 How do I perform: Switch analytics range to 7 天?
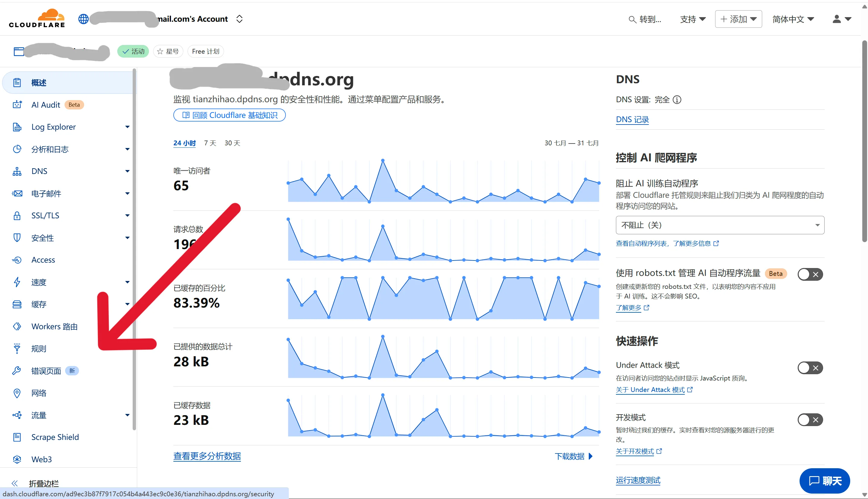[x=210, y=143]
